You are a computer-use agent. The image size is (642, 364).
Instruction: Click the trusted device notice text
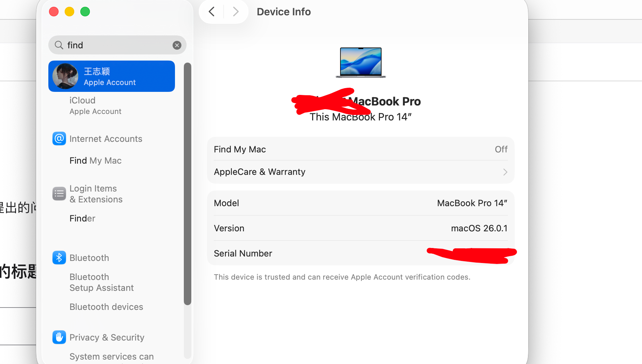(x=342, y=277)
